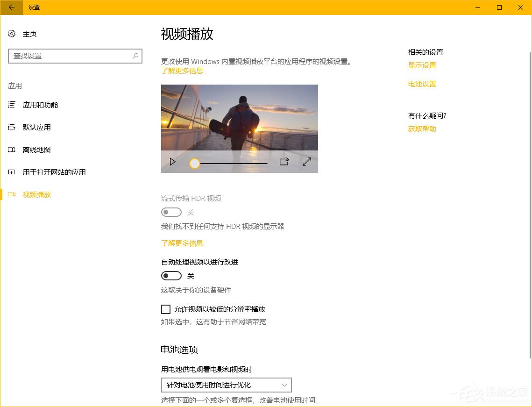Click the search box magnifier arrow

tap(135, 56)
